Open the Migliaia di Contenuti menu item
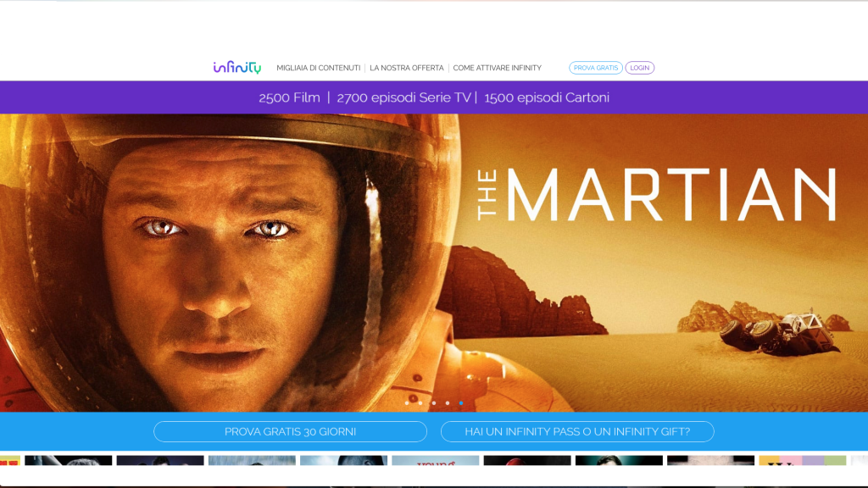Screen dimensions: 868x488 (x=319, y=68)
